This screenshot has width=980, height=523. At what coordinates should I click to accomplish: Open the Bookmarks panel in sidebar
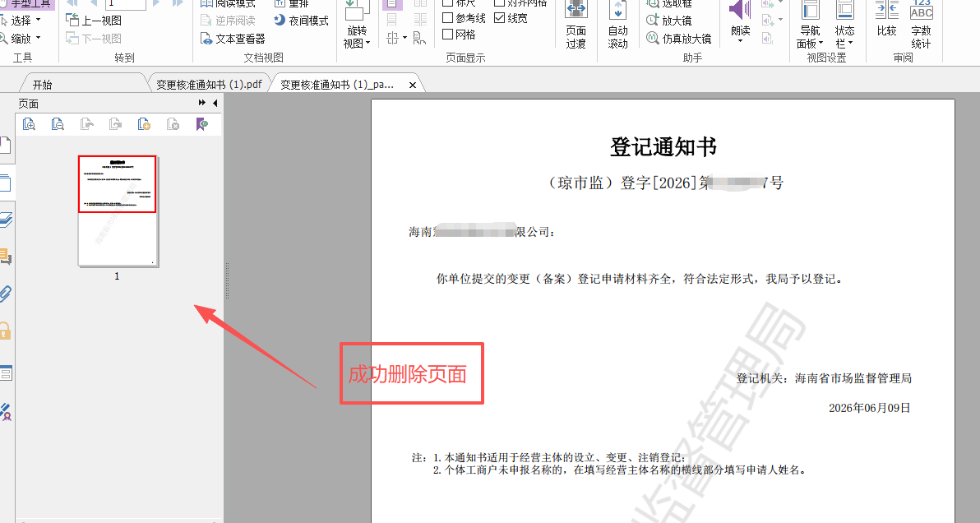coord(5,146)
